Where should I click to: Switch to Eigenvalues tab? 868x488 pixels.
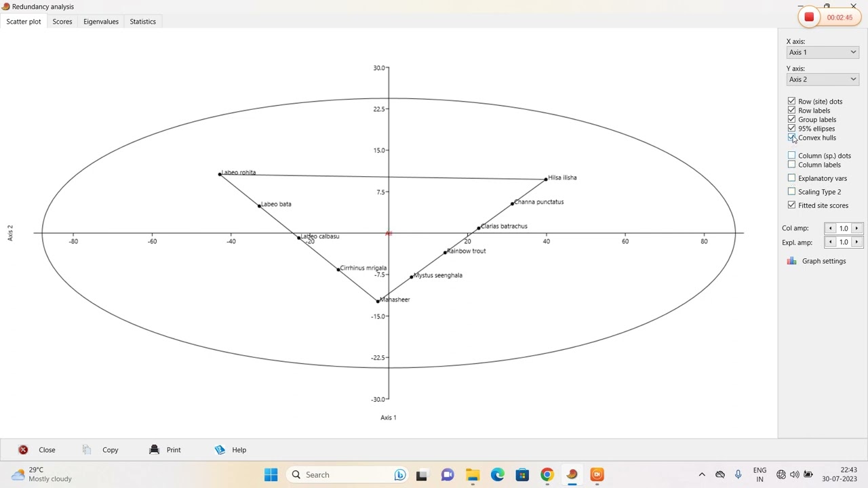pos(101,22)
